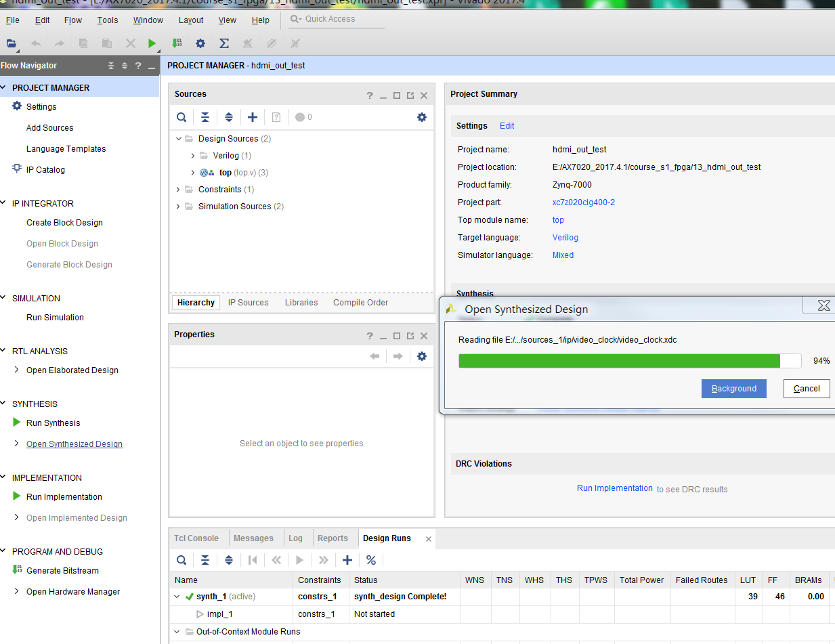Switch to Messages tab
The height and width of the screenshot is (644, 835).
click(254, 538)
